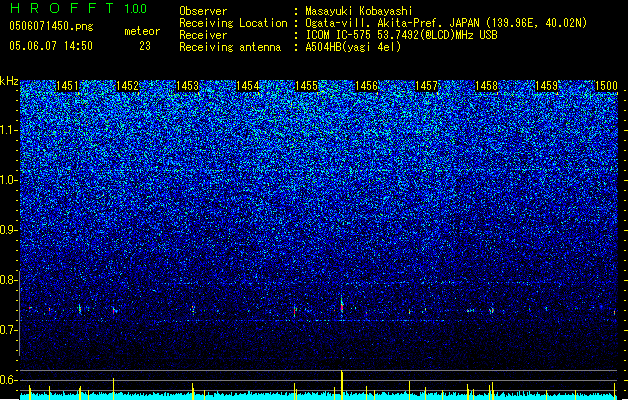This screenshot has height=400, width=629.
Task: Click the 0.9 kHz axis label
Action: (8, 230)
